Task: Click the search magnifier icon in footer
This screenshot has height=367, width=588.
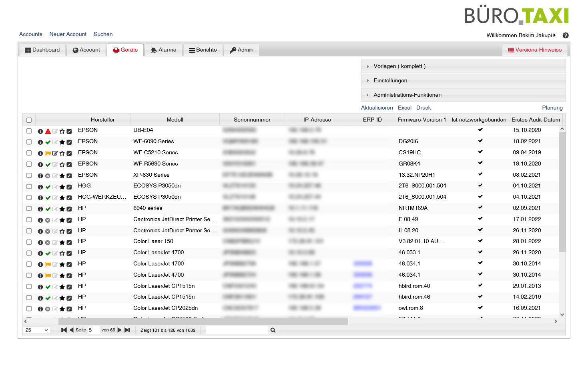Action: pos(273,330)
